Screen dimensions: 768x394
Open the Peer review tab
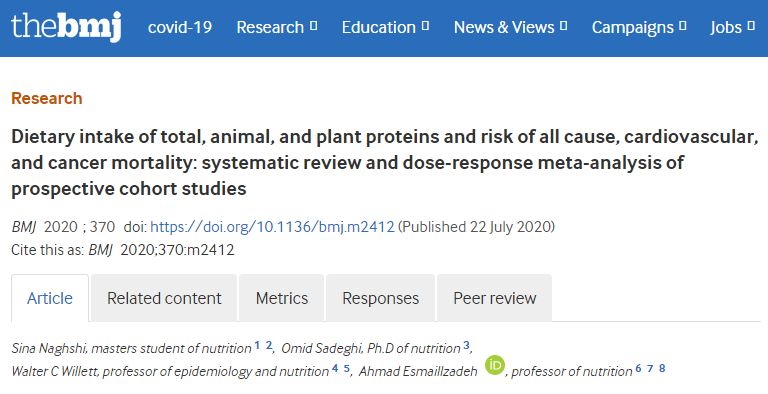(495, 298)
